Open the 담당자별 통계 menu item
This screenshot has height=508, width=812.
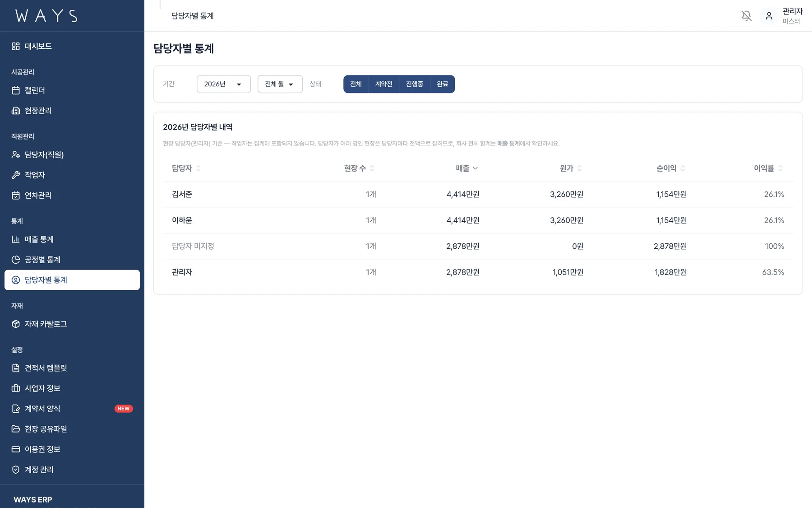coord(72,280)
